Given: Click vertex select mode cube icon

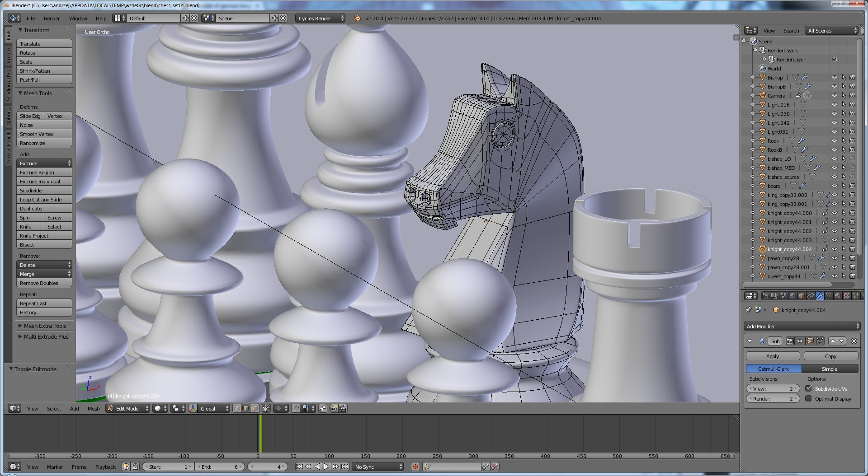Looking at the screenshot, I should 237,408.
